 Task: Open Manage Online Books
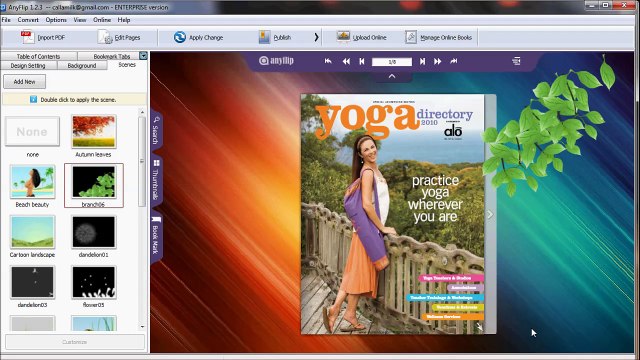pos(439,38)
